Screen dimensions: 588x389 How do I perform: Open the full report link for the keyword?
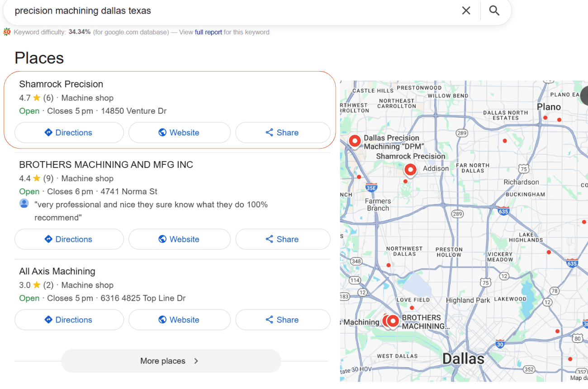coord(209,32)
